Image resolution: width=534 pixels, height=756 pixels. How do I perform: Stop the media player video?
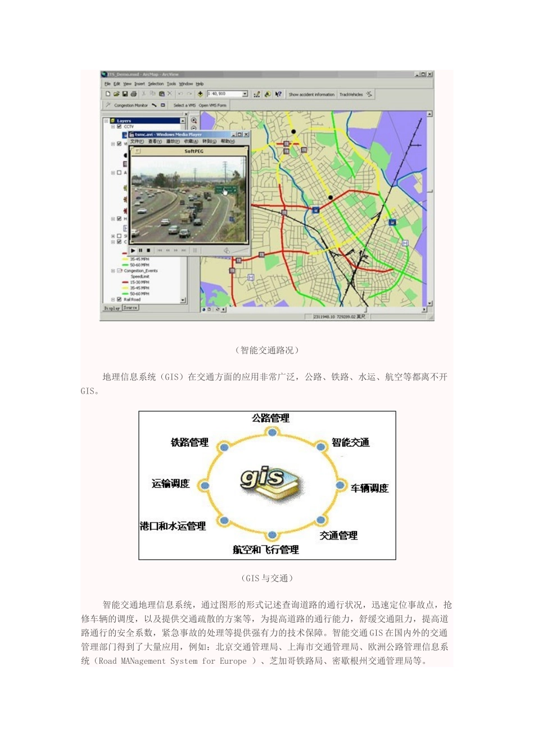tap(148, 250)
